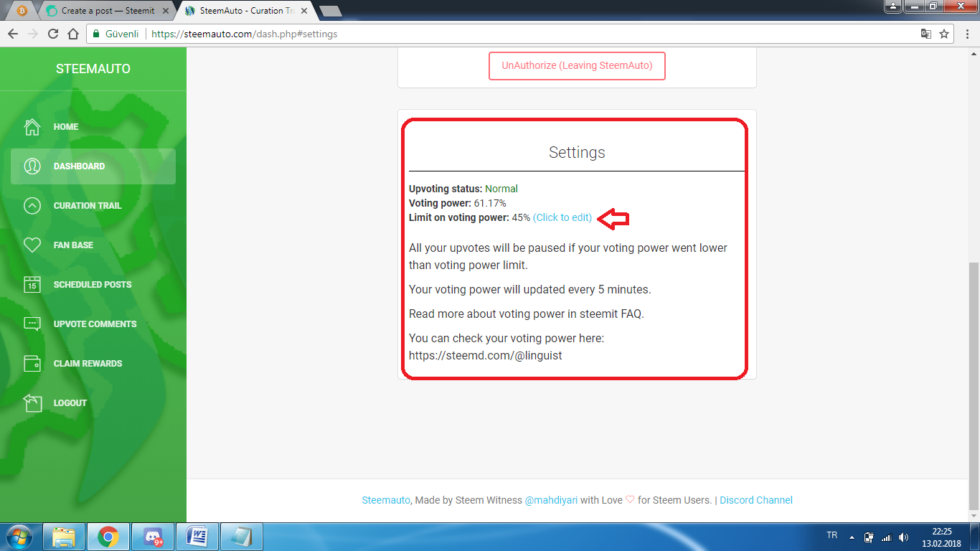The width and height of the screenshot is (980, 551).
Task: Click the Logout door icon
Action: pos(32,403)
